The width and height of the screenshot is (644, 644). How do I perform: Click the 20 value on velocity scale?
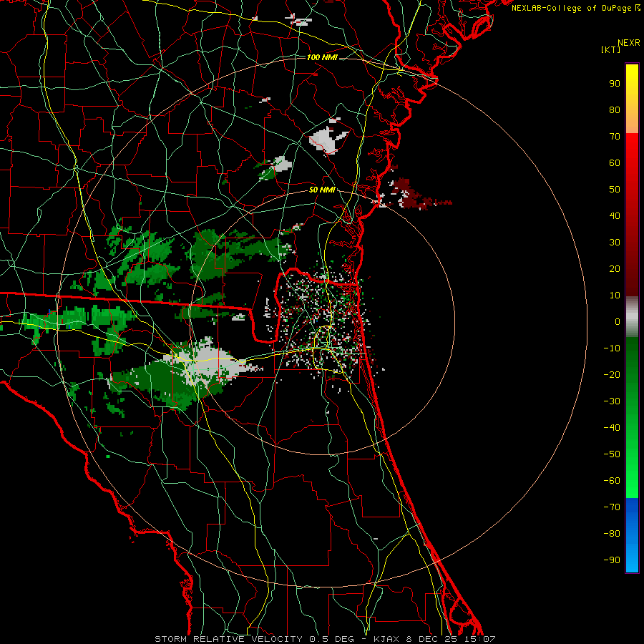pyautogui.click(x=615, y=269)
